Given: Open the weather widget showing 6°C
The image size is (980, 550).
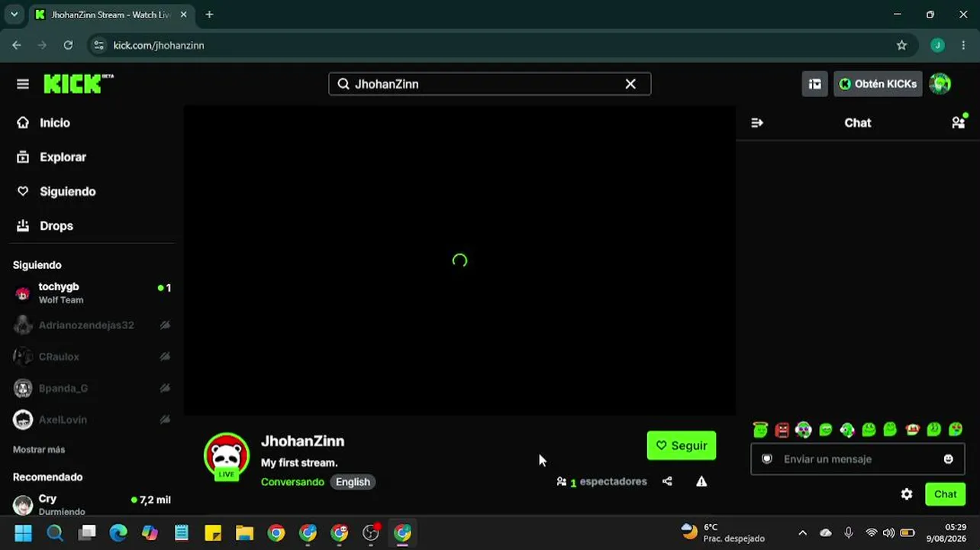Looking at the screenshot, I should click(722, 532).
